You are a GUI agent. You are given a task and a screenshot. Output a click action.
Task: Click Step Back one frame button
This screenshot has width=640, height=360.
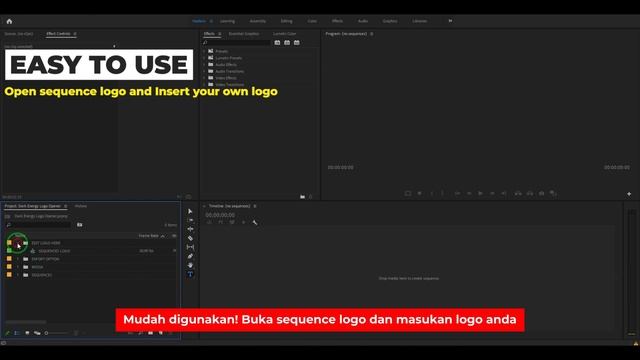469,193
